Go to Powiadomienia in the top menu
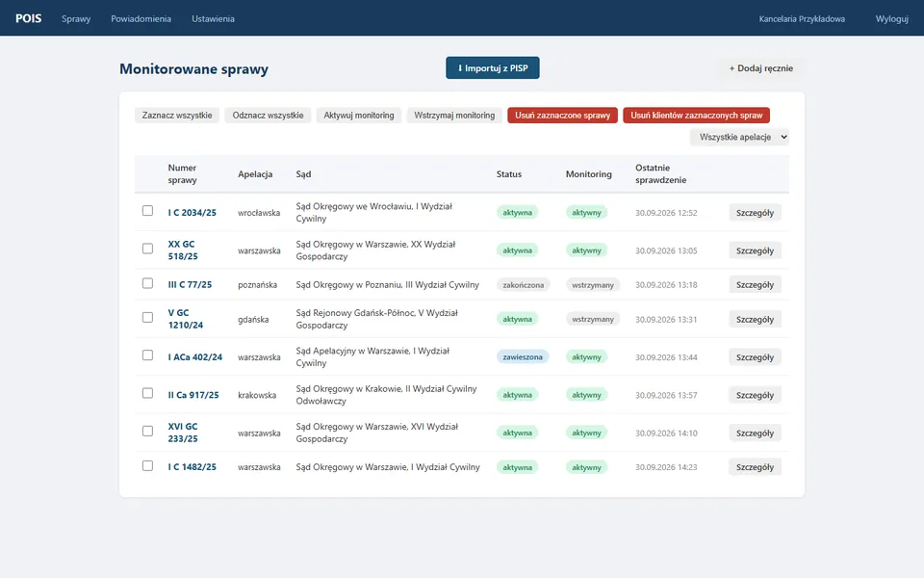This screenshot has height=578, width=924. pos(141,19)
